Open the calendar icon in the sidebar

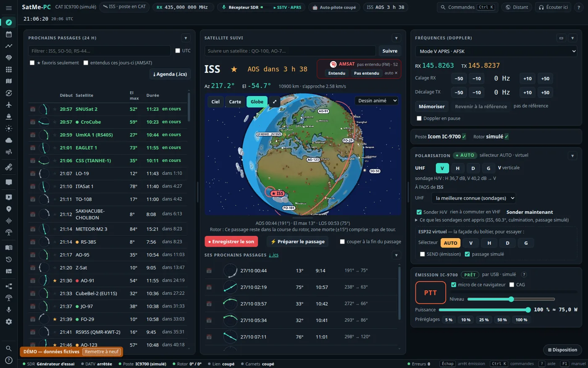(8, 34)
